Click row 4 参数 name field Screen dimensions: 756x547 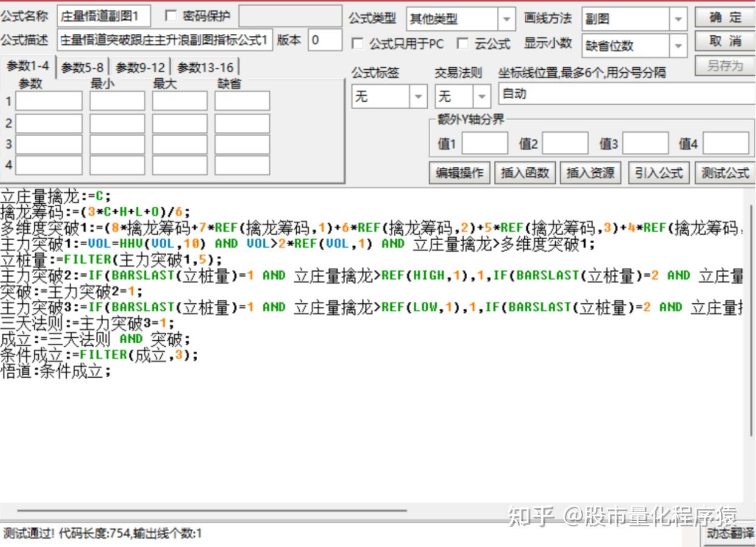point(49,166)
